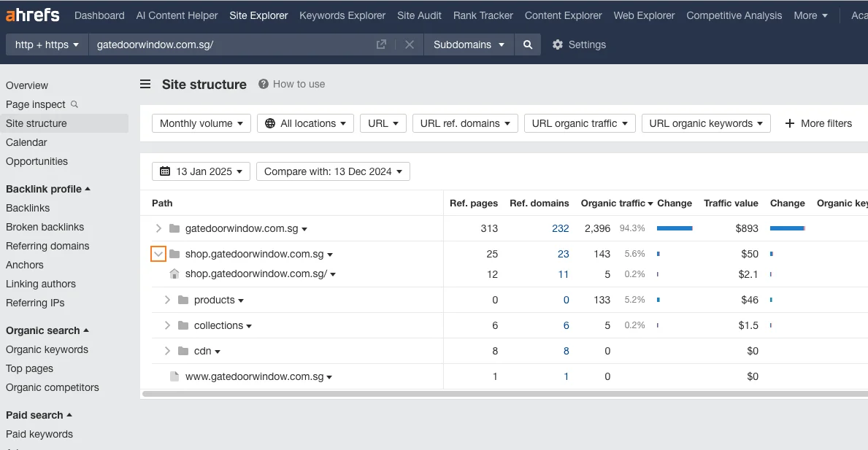
Task: Expand the products folder row
Action: pyautogui.click(x=167, y=300)
